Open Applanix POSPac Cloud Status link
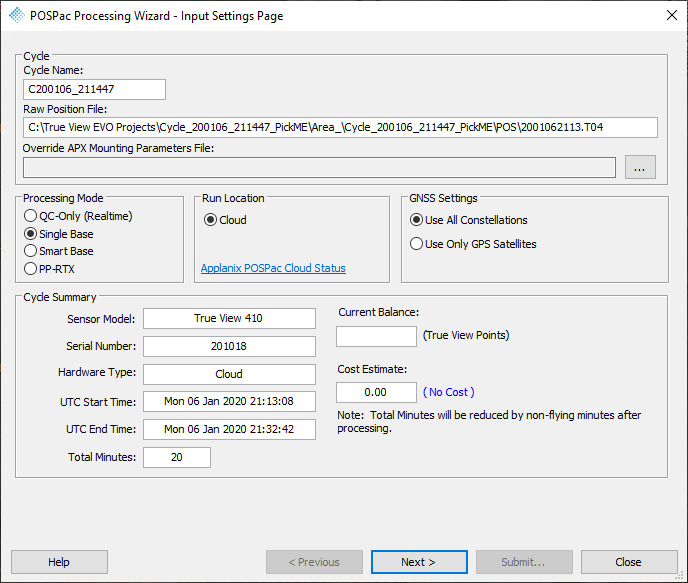The image size is (688, 583). click(x=273, y=268)
